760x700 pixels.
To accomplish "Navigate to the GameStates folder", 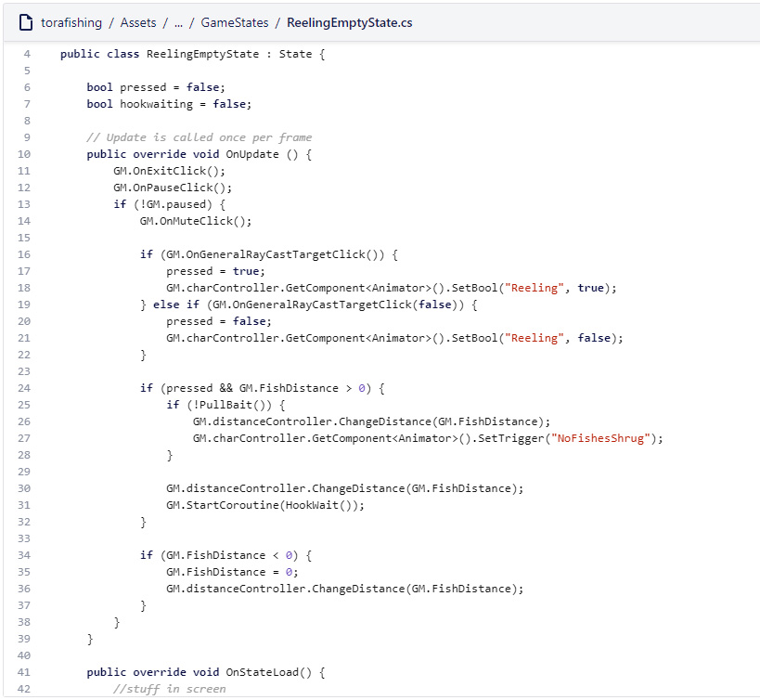I will (235, 22).
